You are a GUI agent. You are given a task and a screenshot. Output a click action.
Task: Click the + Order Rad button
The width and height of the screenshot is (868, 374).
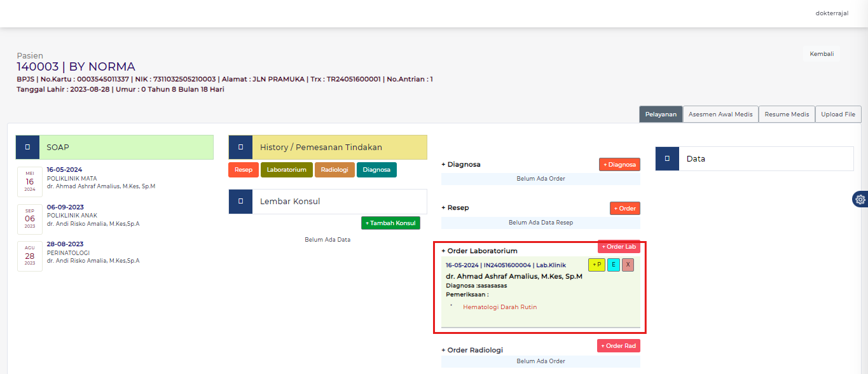[x=619, y=345]
